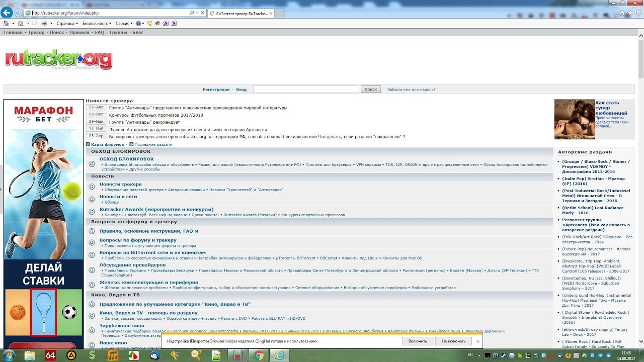The height and width of the screenshot is (362, 644).
Task: Launch Google Chrome from the taskbar
Action: click(259, 355)
